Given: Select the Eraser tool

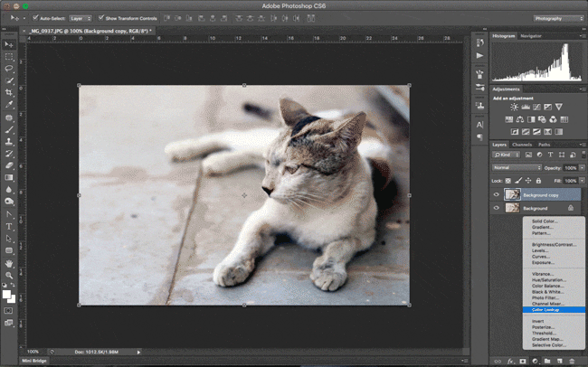Looking at the screenshot, I should tap(9, 165).
